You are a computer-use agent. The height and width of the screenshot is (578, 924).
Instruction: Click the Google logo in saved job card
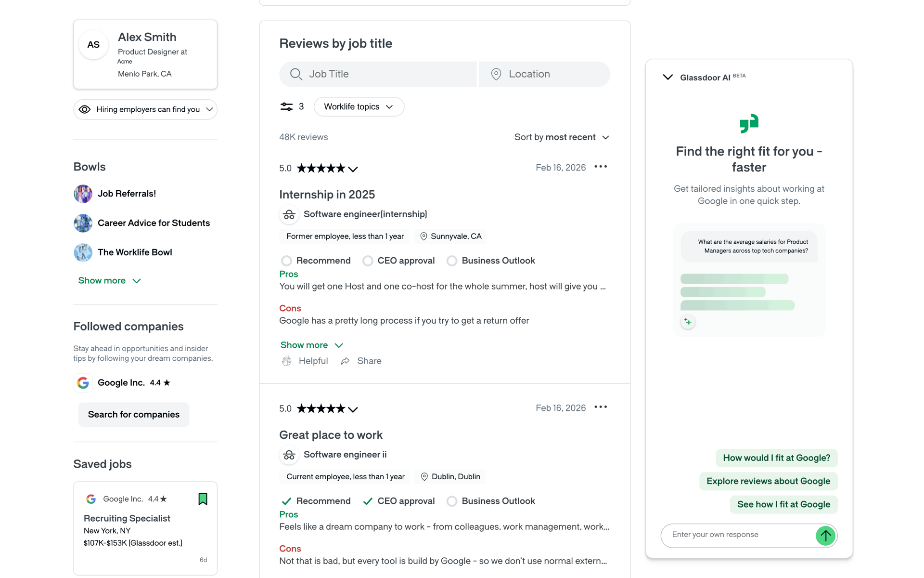91,499
